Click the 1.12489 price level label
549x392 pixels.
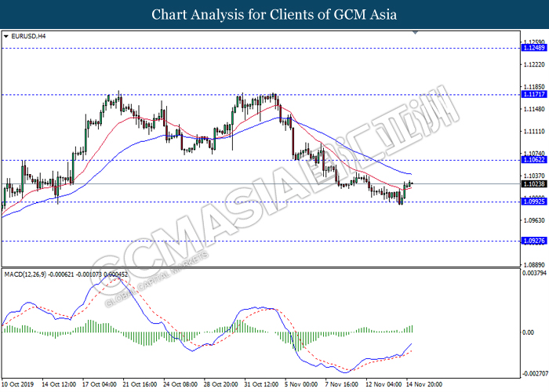tap(534, 48)
